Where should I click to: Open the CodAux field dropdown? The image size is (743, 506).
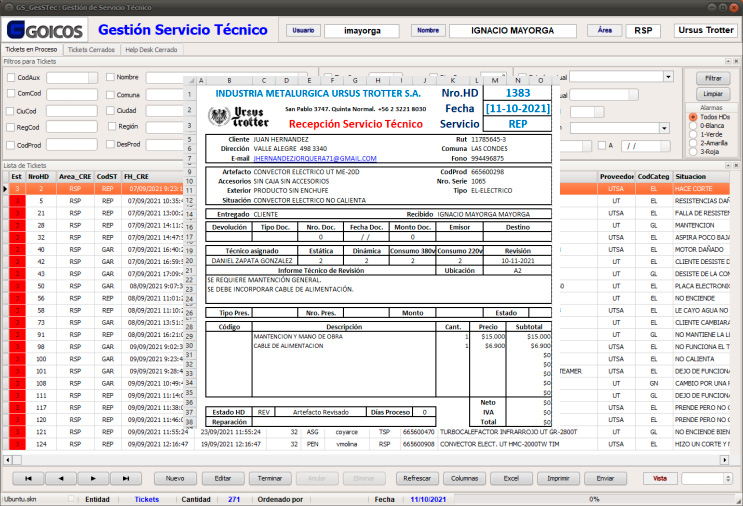93,78
